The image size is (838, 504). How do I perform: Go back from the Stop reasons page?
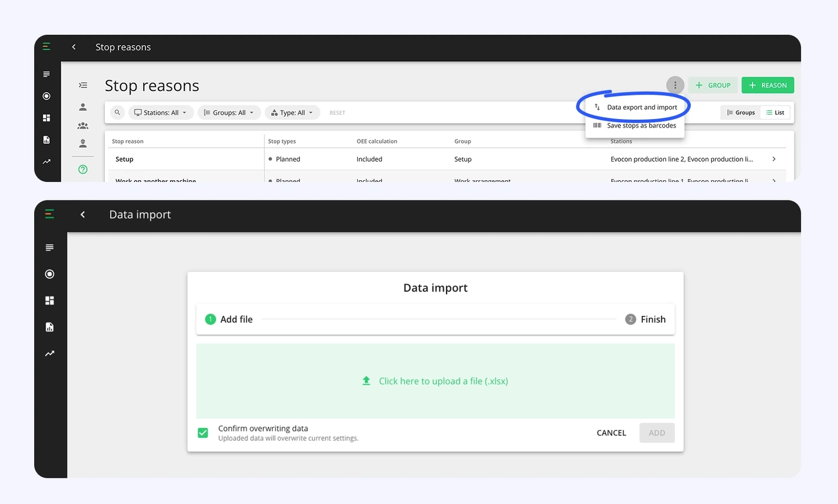[74, 47]
